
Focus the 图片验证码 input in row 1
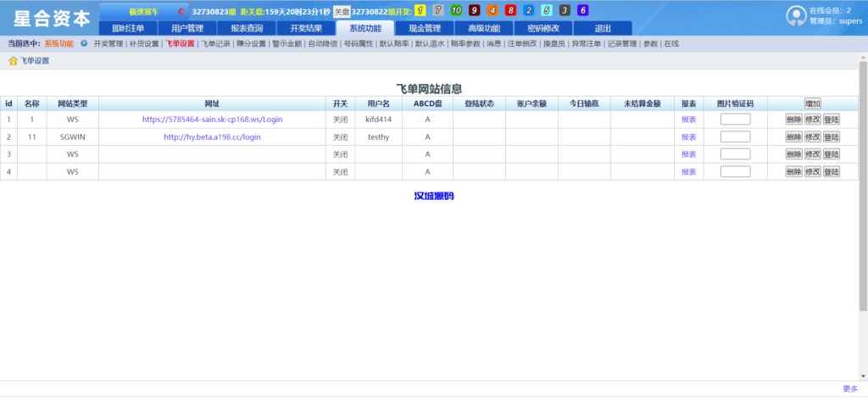pos(735,119)
